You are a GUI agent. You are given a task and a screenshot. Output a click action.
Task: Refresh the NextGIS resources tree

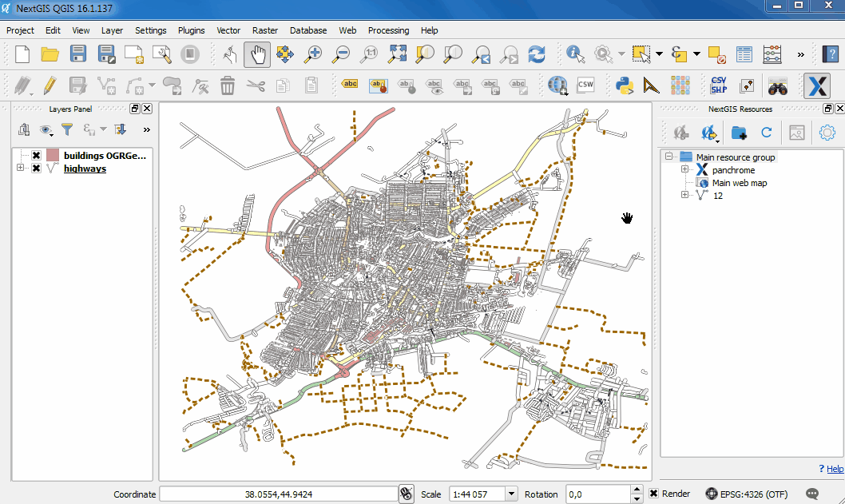[765, 133]
